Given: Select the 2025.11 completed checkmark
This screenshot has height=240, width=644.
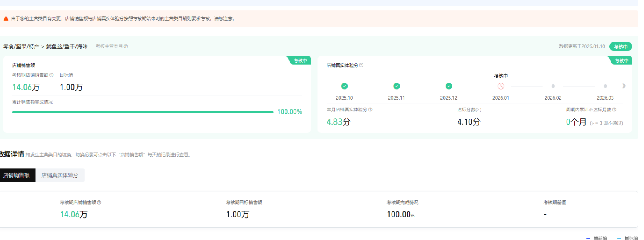Looking at the screenshot, I should 396,86.
